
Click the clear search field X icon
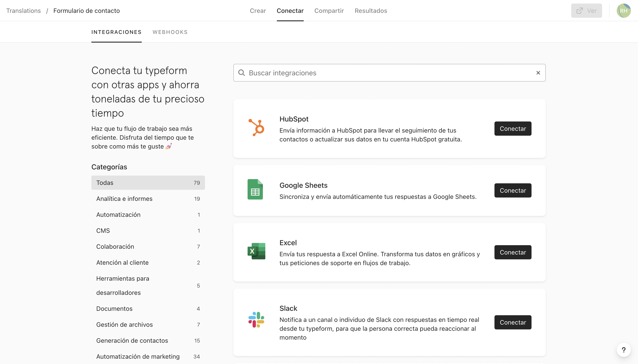tap(538, 73)
